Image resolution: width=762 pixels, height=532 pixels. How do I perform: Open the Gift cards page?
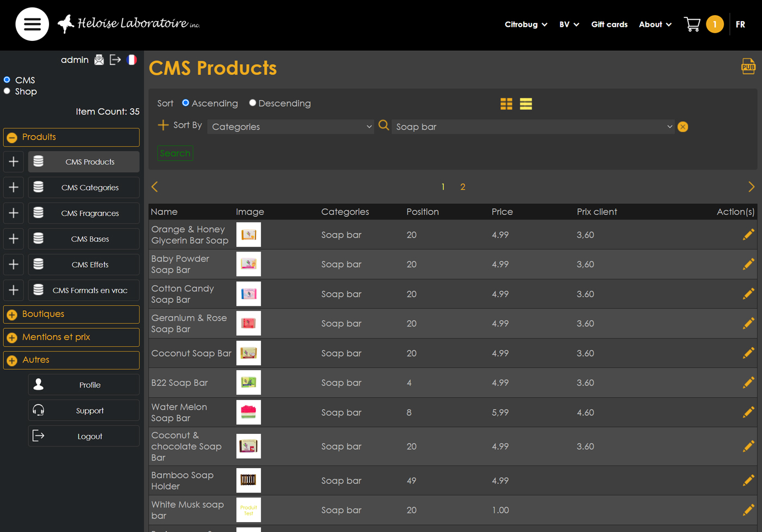pyautogui.click(x=609, y=25)
